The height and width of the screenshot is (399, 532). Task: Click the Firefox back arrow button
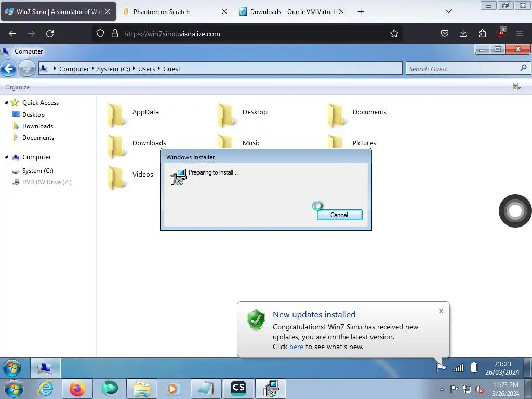pyautogui.click(x=12, y=34)
